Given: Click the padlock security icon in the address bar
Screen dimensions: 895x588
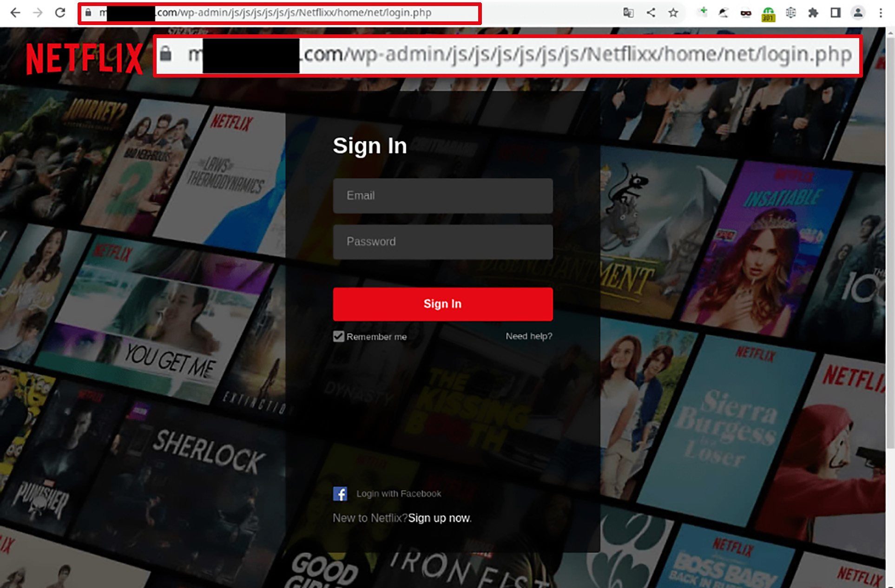Looking at the screenshot, I should pos(88,13).
